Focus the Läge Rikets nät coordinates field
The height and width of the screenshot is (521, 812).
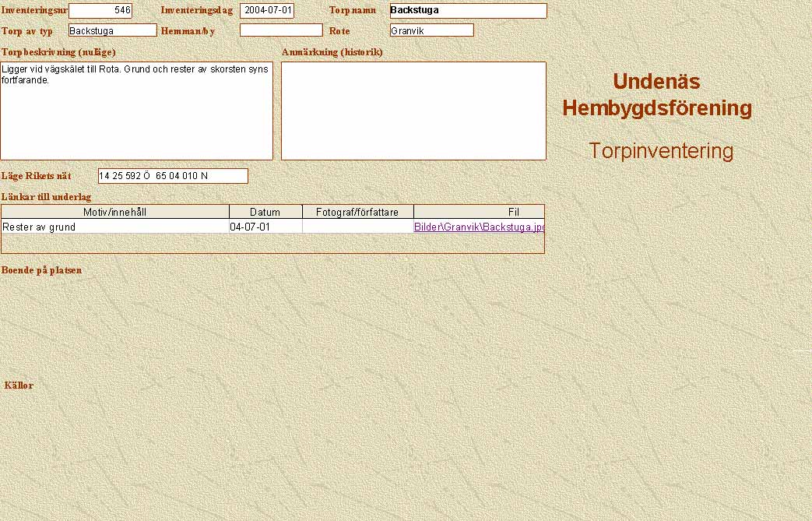tap(173, 176)
